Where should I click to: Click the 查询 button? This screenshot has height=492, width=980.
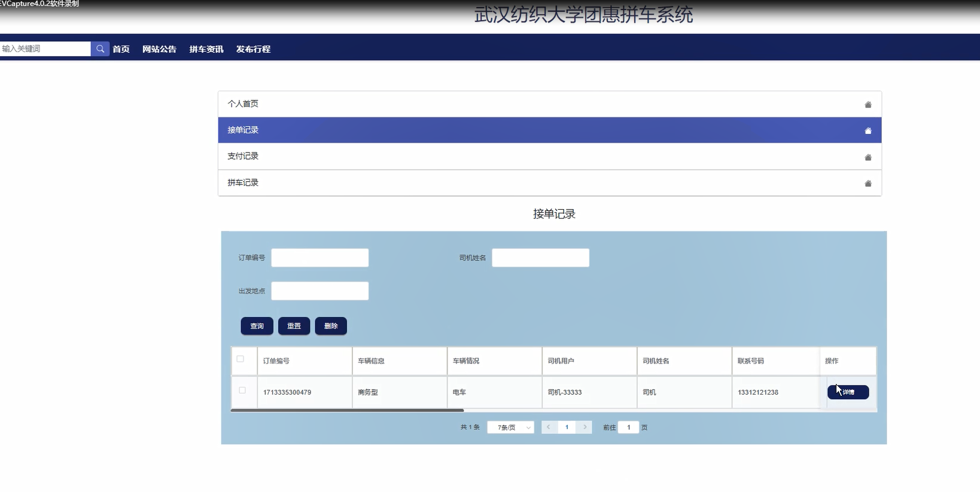(257, 326)
